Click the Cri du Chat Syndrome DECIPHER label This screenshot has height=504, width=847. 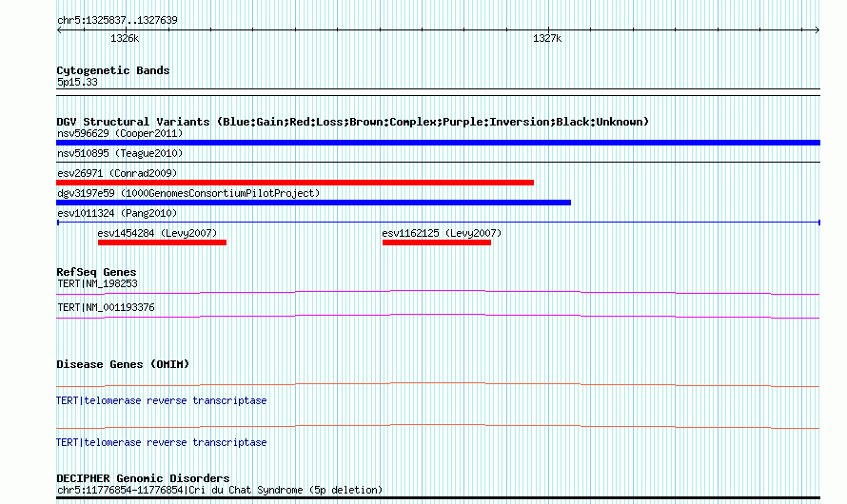(x=220, y=490)
